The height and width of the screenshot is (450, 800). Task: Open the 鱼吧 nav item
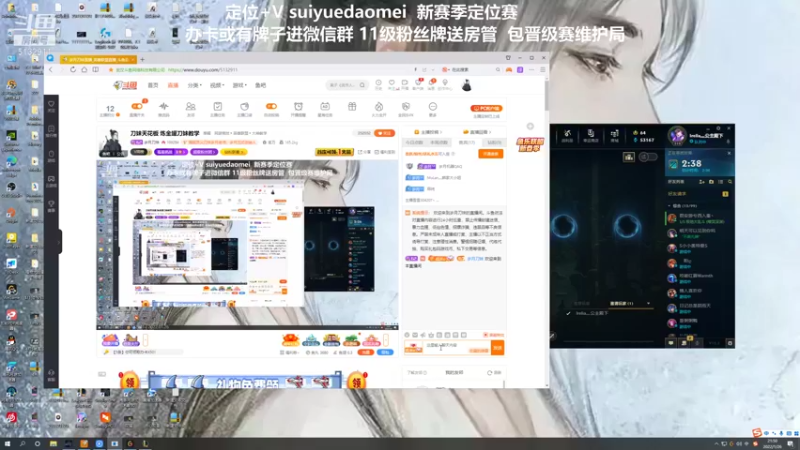pos(261,85)
